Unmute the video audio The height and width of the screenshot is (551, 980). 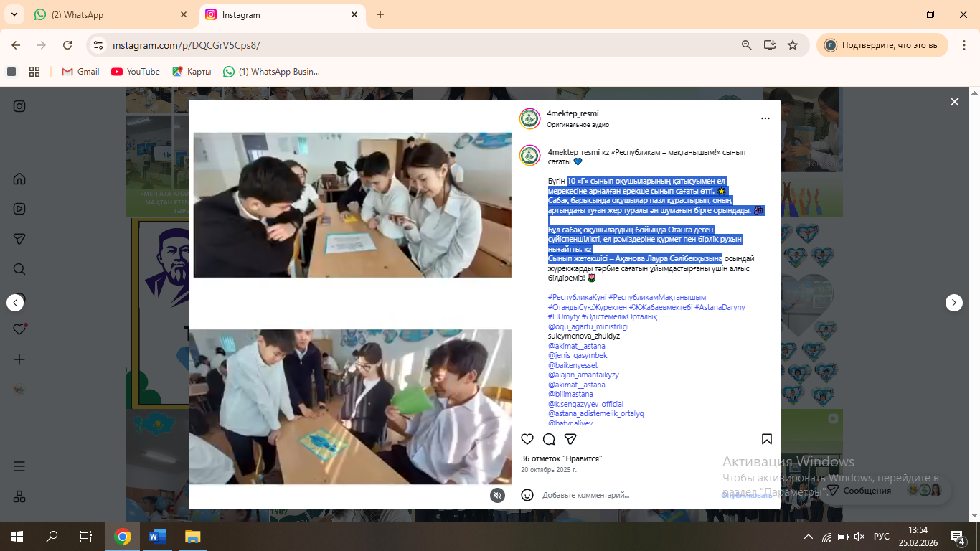pos(497,495)
